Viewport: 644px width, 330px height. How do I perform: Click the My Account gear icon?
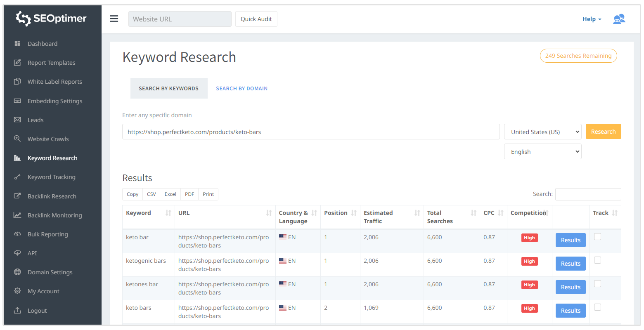pos(17,291)
